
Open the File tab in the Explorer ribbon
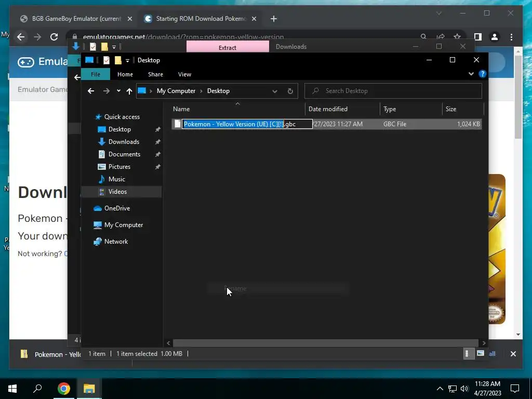(x=96, y=74)
